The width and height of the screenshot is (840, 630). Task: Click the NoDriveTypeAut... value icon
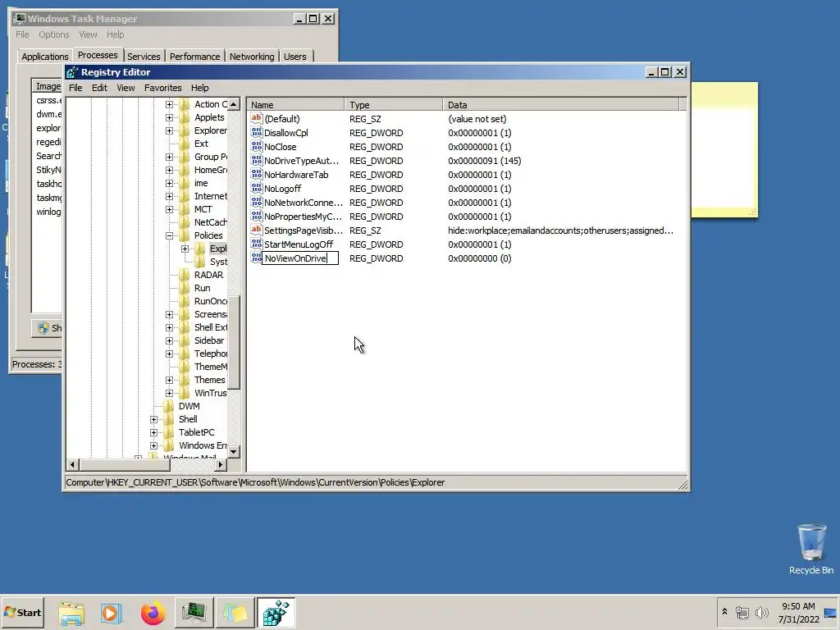257,160
